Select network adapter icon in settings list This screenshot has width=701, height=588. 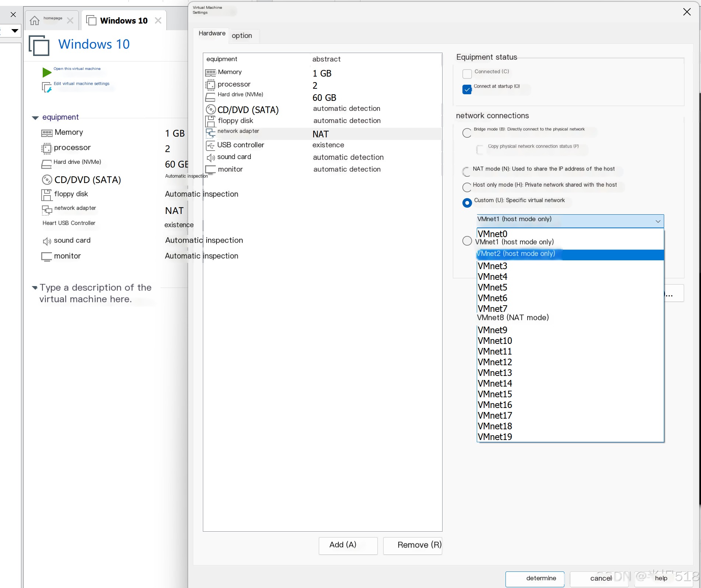[211, 133]
